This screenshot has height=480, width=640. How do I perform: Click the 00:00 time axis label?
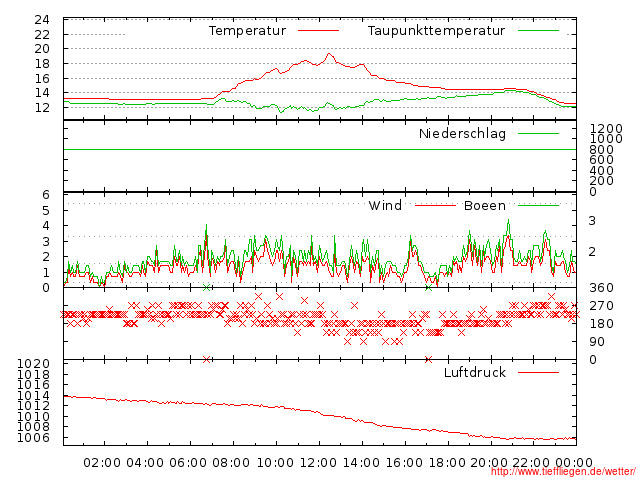pyautogui.click(x=574, y=462)
